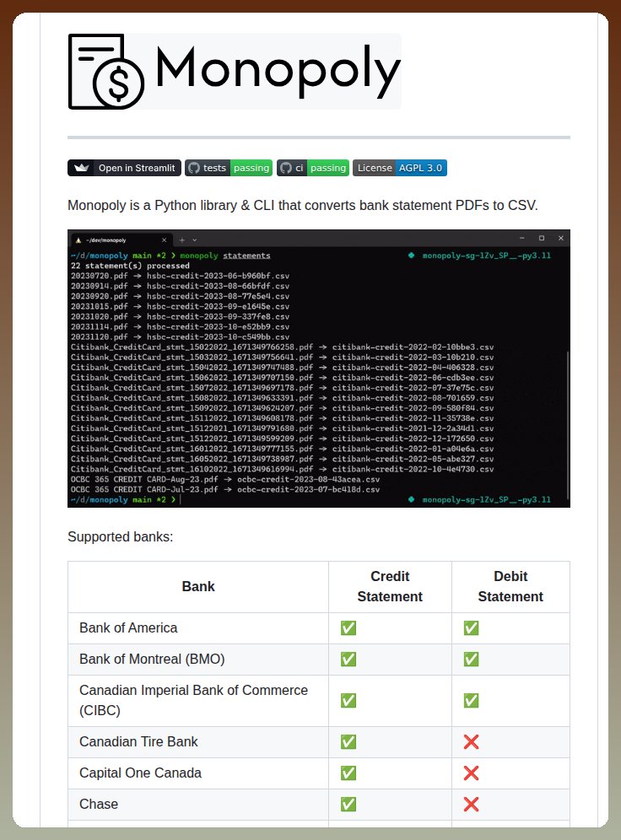Viewport: 621px width, 840px height.
Task: Click the Streamlit crown icon
Action: (x=82, y=168)
